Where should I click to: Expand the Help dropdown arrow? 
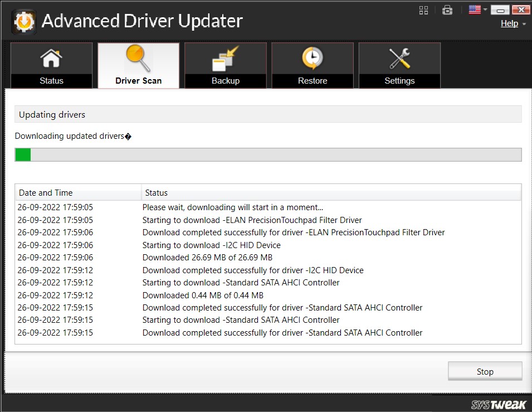[x=523, y=24]
